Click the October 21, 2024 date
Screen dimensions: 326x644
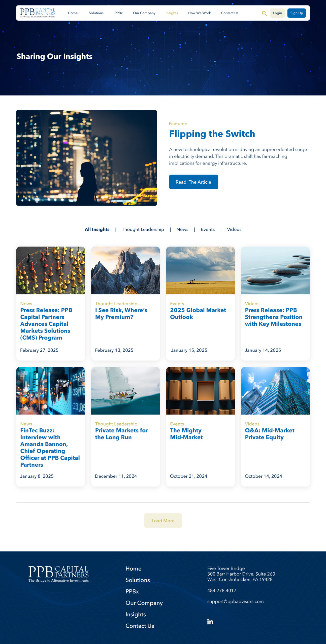click(188, 476)
